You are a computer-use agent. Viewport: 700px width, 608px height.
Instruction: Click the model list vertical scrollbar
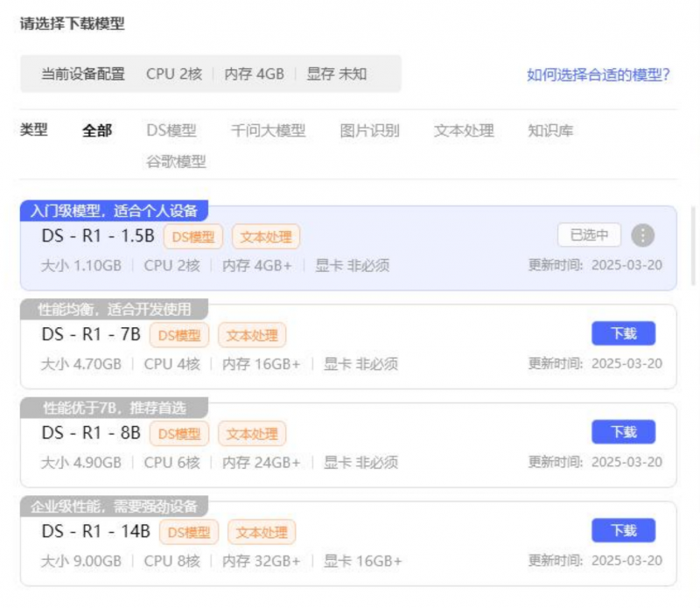point(694,245)
